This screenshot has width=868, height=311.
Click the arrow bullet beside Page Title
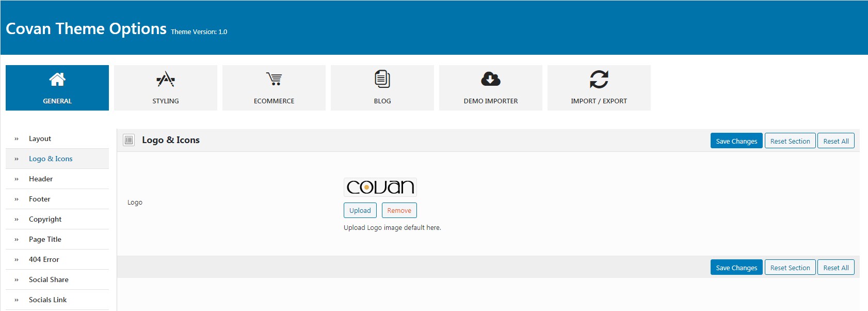[x=17, y=240]
